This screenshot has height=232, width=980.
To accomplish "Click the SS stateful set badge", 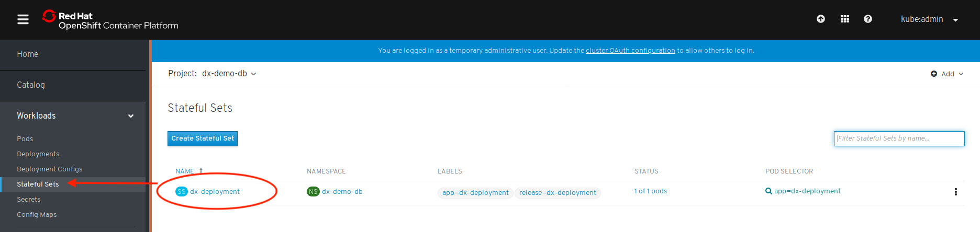I will pyautogui.click(x=181, y=192).
